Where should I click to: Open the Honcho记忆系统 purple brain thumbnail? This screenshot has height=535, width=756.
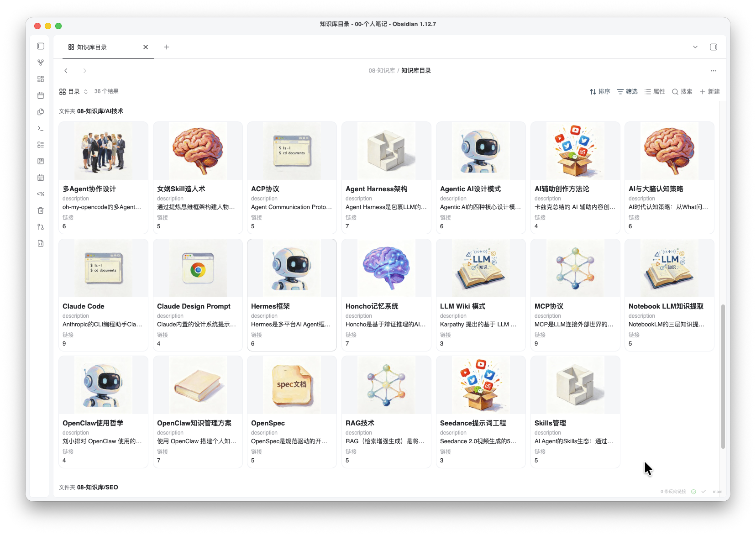[x=386, y=268]
